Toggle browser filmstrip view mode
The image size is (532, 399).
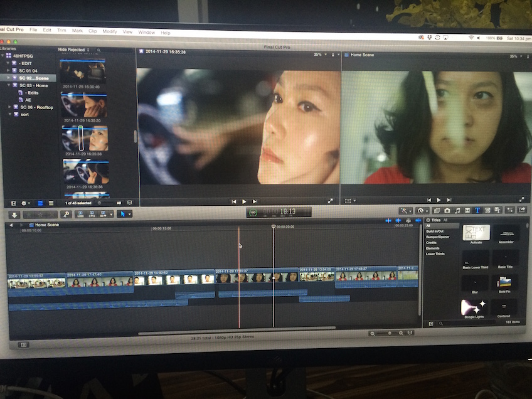tap(40, 203)
